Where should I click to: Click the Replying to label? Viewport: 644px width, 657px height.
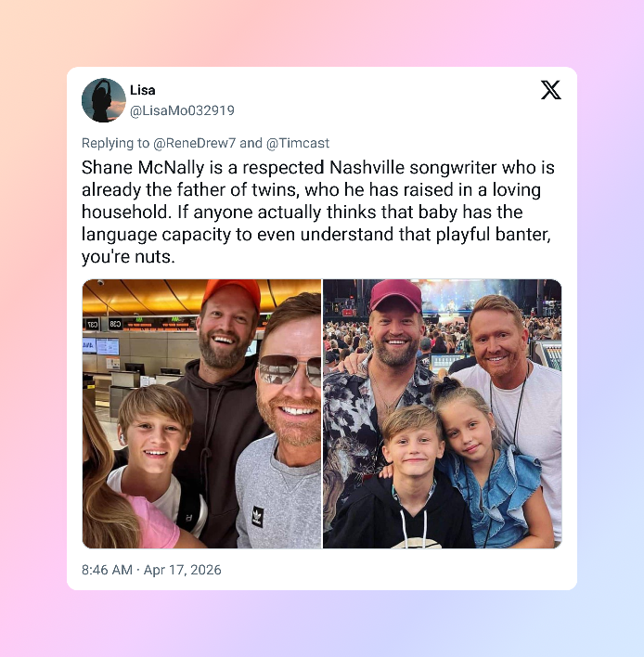(115, 143)
